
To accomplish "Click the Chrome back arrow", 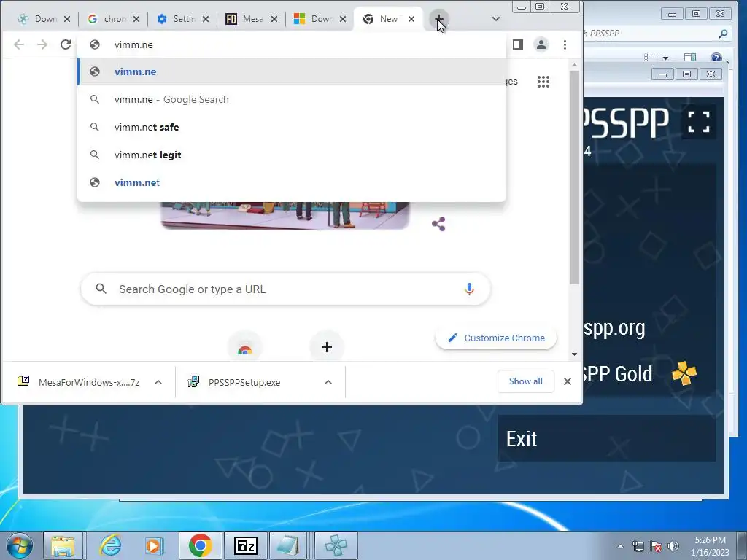I will pos(19,44).
